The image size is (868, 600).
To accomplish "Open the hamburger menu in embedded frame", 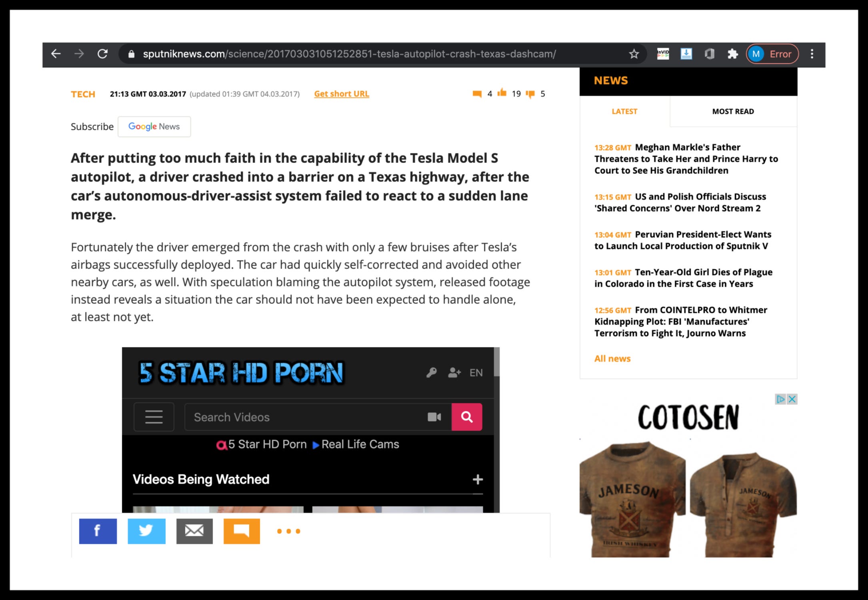I will pyautogui.click(x=154, y=417).
